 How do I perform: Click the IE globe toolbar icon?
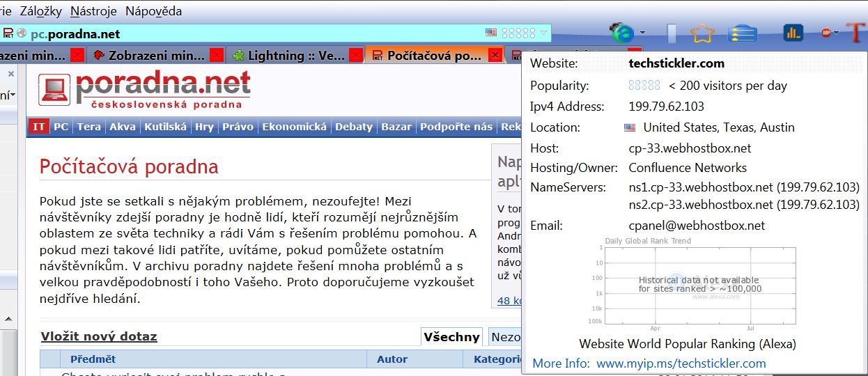coord(621,32)
